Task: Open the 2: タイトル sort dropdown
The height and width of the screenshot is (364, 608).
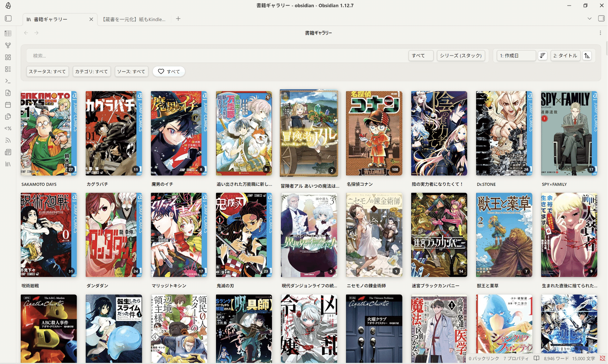Action: coord(565,56)
